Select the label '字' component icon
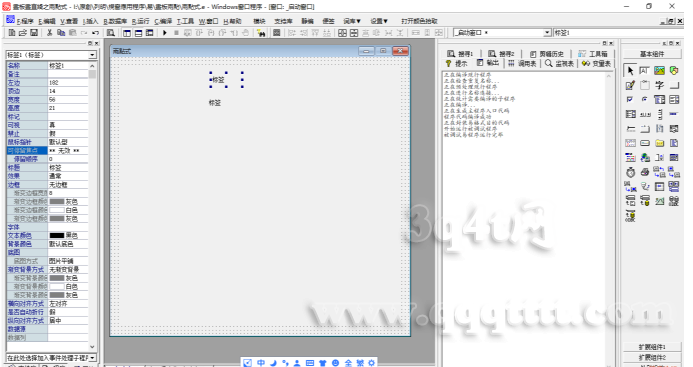693x367 pixels. pos(659,85)
